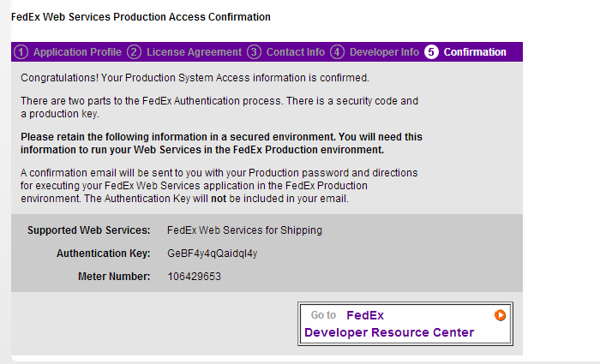Click the Confirmation step label
The height and width of the screenshot is (364, 600).
coord(475,52)
